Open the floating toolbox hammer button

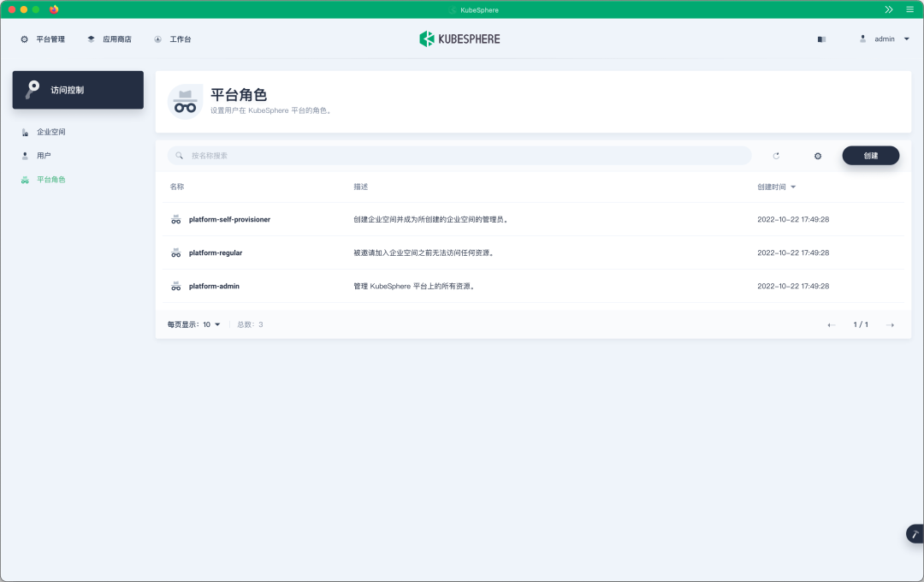[915, 534]
